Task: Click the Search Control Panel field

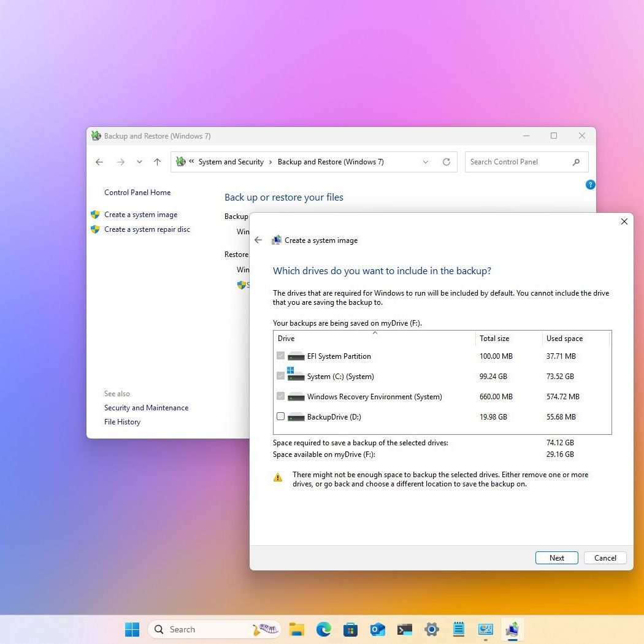Action: [526, 162]
